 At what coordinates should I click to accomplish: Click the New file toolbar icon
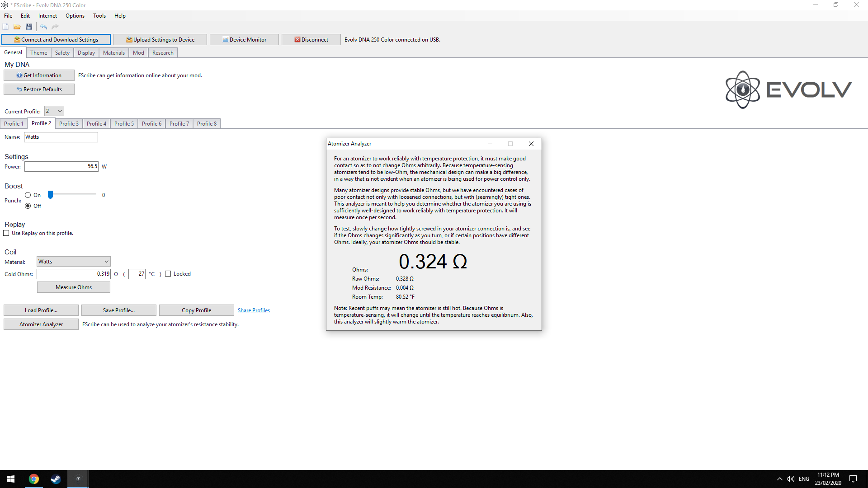5,27
